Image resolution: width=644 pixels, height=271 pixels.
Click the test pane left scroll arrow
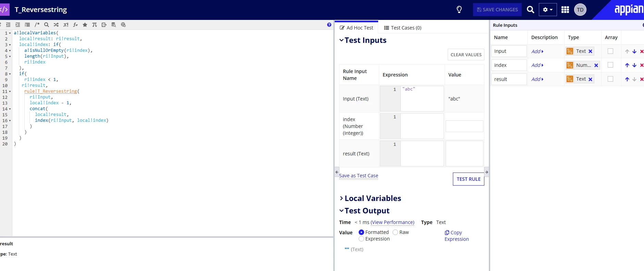337,172
